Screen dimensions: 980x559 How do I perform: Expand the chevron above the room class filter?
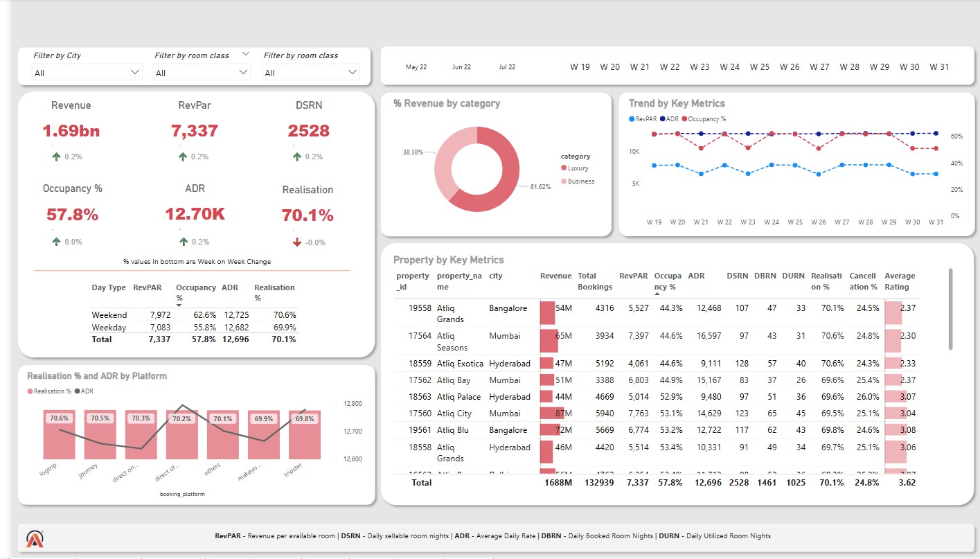click(x=244, y=53)
